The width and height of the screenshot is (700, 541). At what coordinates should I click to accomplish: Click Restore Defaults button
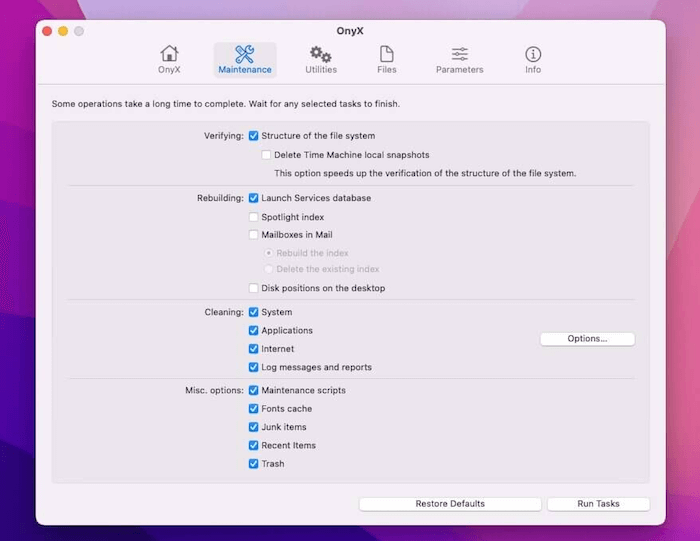tap(450, 504)
